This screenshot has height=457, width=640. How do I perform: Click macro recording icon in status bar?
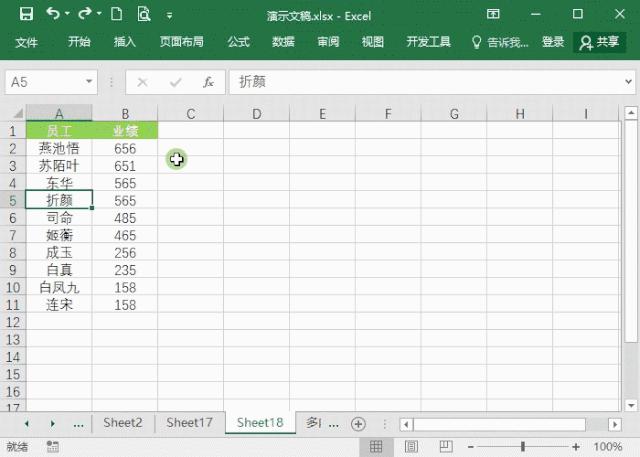click(52, 446)
